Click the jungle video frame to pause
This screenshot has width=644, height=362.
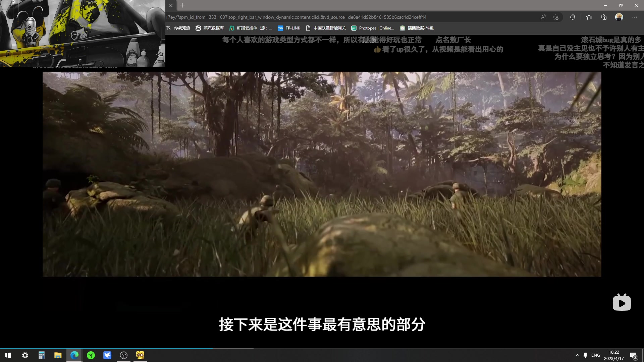322,174
